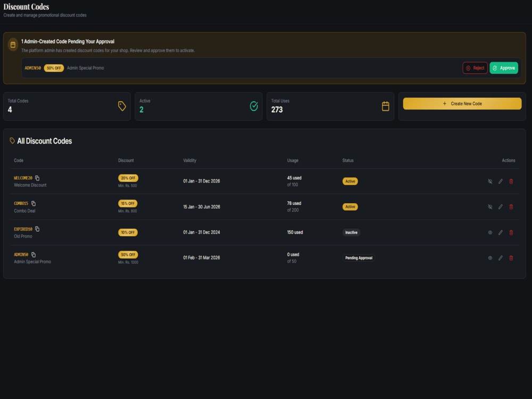This screenshot has width=532, height=399.
Task: Delete the ADMIN50 discount code
Action: (511, 258)
